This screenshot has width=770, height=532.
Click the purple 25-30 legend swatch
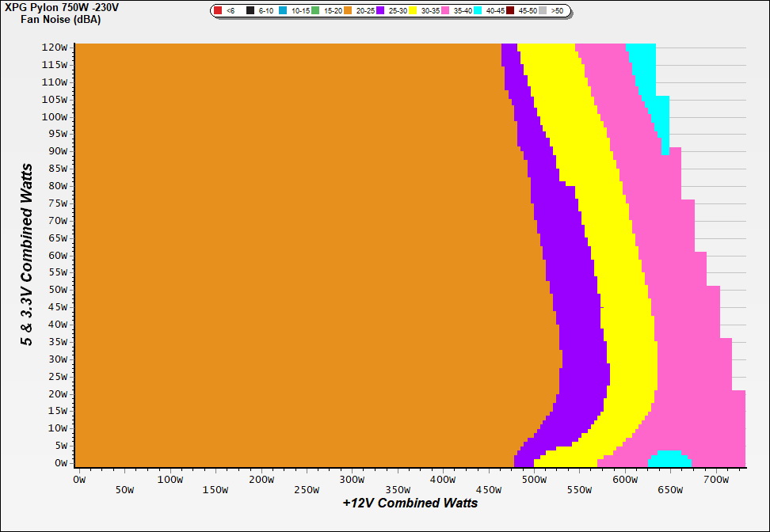point(381,11)
